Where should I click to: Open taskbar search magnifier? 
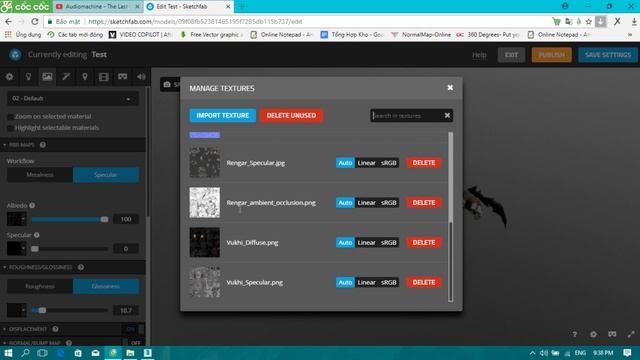(25, 353)
